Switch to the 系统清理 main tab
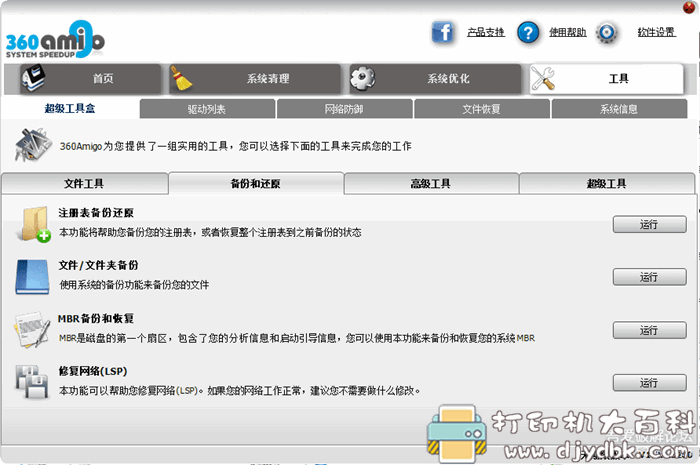Viewport: 700px width, 465px height. coord(255,79)
